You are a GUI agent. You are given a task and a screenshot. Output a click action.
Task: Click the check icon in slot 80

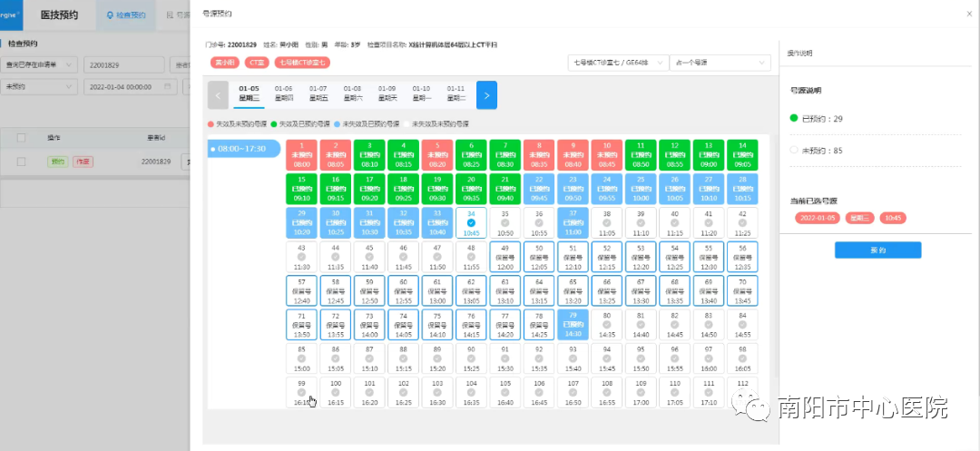tap(607, 324)
